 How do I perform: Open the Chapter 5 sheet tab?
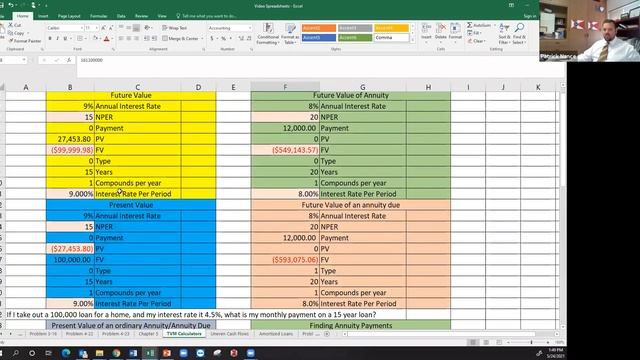(x=148, y=334)
